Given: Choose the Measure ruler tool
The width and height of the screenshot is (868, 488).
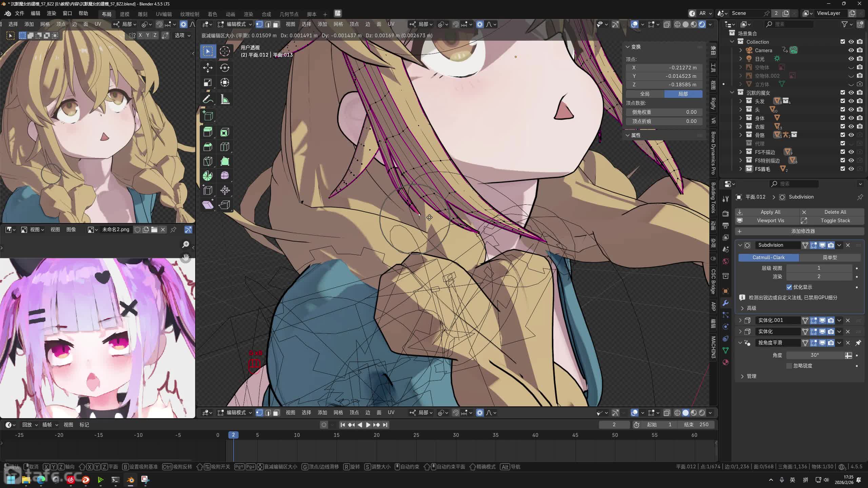Looking at the screenshot, I should 225,100.
